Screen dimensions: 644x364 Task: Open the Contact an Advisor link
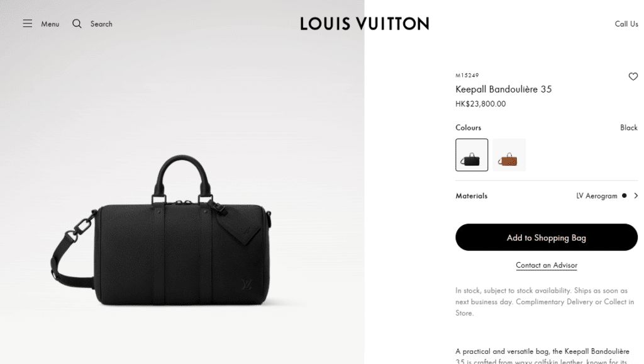pos(547,265)
